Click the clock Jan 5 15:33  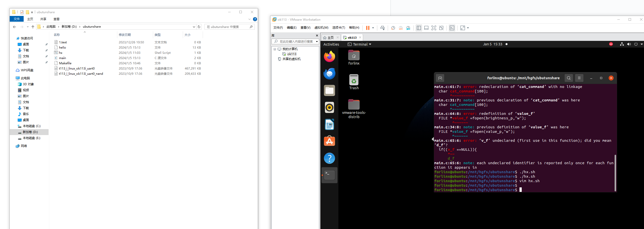pyautogui.click(x=493, y=44)
